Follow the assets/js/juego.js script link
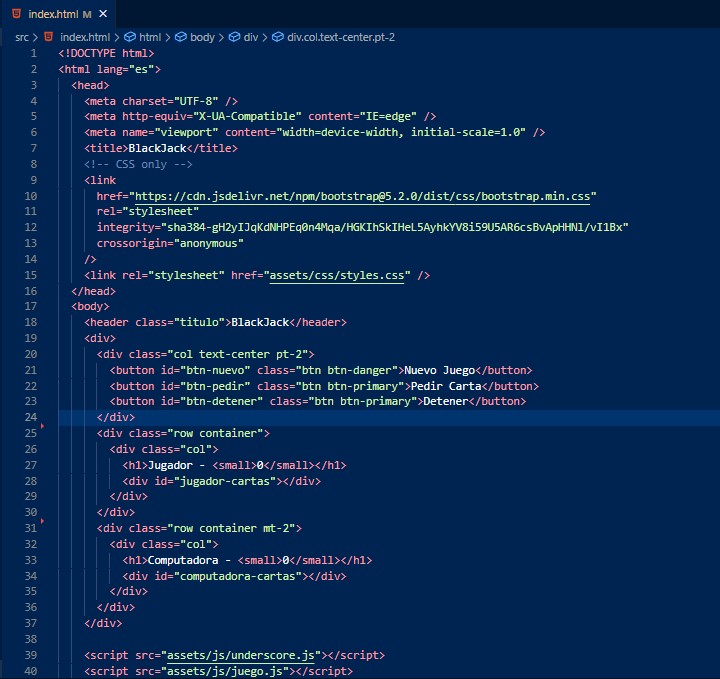The height and width of the screenshot is (679, 720). click(x=225, y=671)
